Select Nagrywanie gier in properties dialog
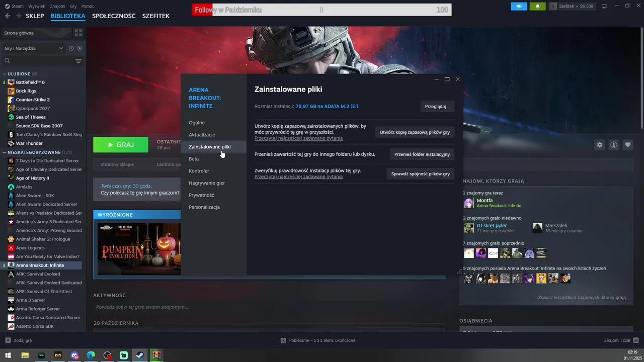The image size is (644, 362). tap(207, 183)
